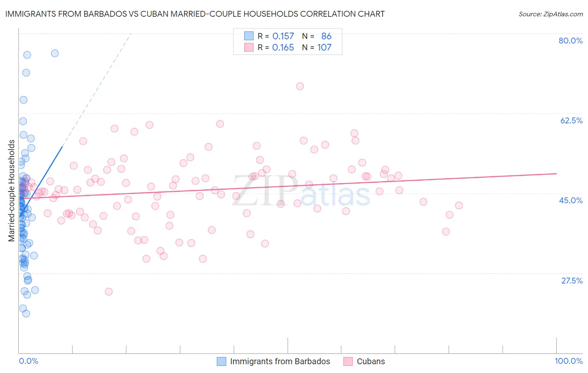This screenshot has width=588, height=373.
Task: Select the lowest pink Cubans data point
Action: point(109,291)
